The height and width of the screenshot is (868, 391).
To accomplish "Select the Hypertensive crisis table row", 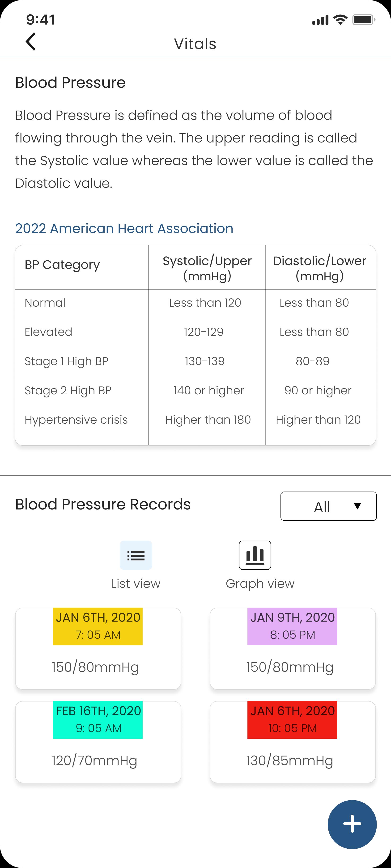I will (195, 420).
